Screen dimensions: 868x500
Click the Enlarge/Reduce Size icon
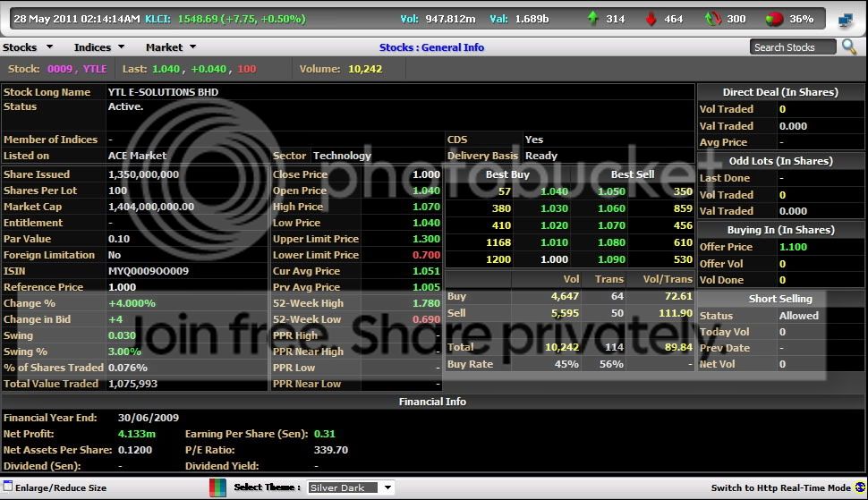(8, 487)
